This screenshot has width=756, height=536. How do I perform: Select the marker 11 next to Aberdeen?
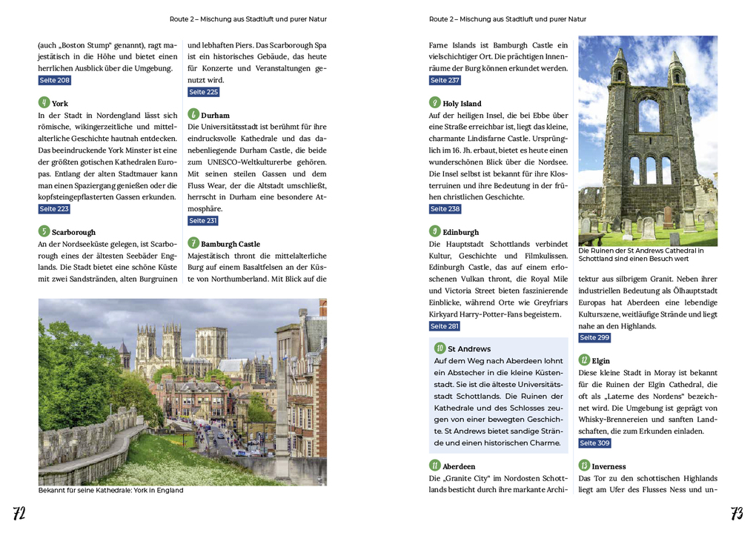tap(435, 466)
